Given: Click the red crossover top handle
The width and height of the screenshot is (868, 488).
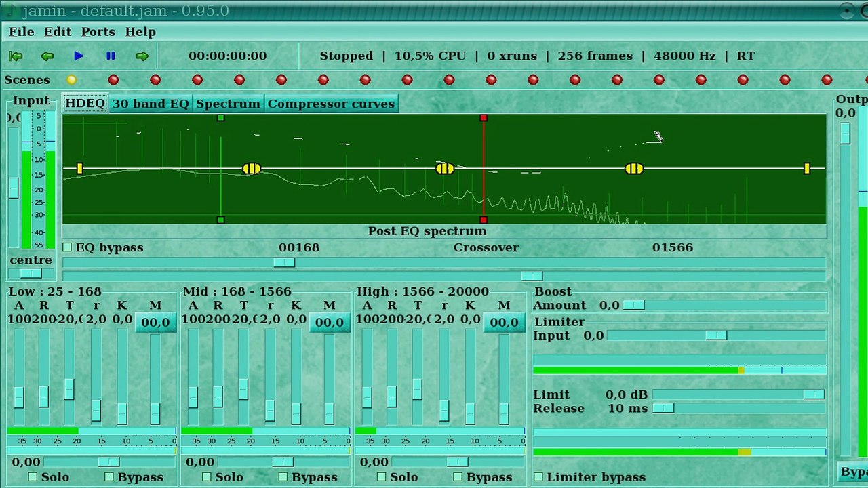Looking at the screenshot, I should [x=484, y=118].
